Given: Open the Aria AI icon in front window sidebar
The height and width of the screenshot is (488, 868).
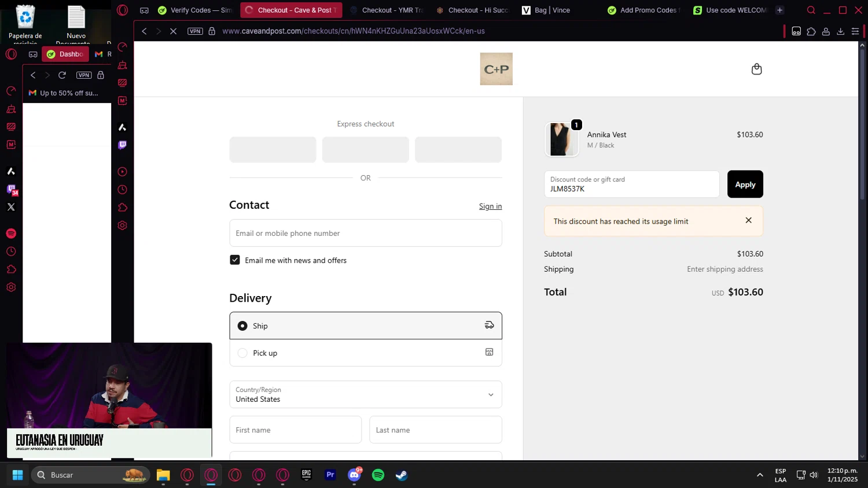Looking at the screenshot, I should pyautogui.click(x=122, y=127).
